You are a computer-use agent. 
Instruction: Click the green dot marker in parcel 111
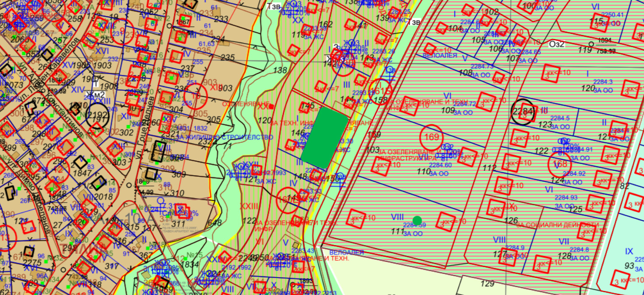tap(417, 220)
